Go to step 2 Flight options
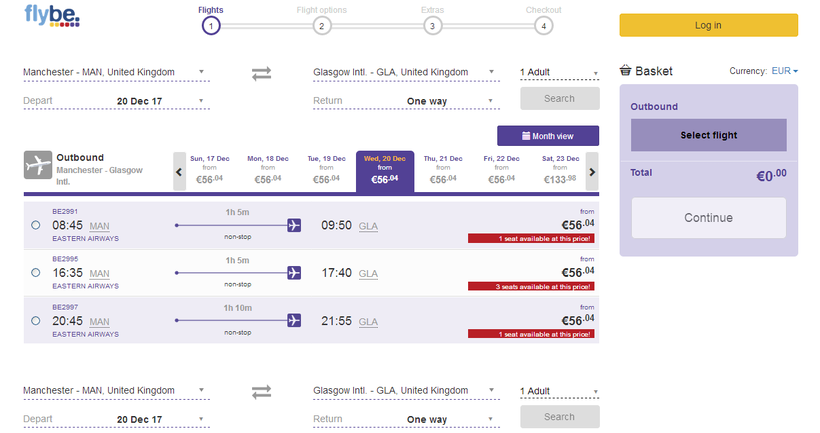 point(322,26)
